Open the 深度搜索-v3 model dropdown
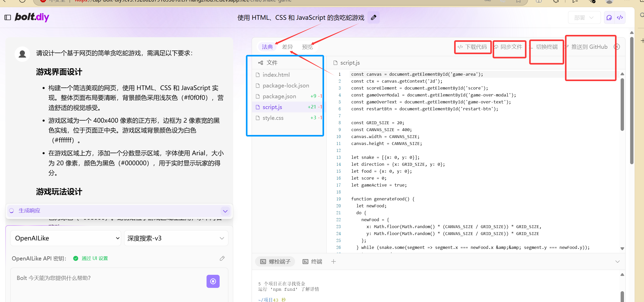 coord(175,238)
